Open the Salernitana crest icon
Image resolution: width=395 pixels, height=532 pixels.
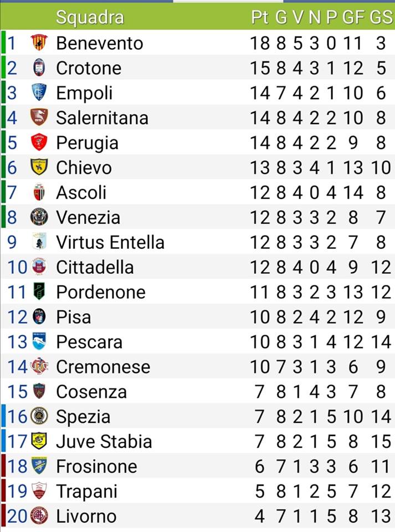pyautogui.click(x=39, y=117)
